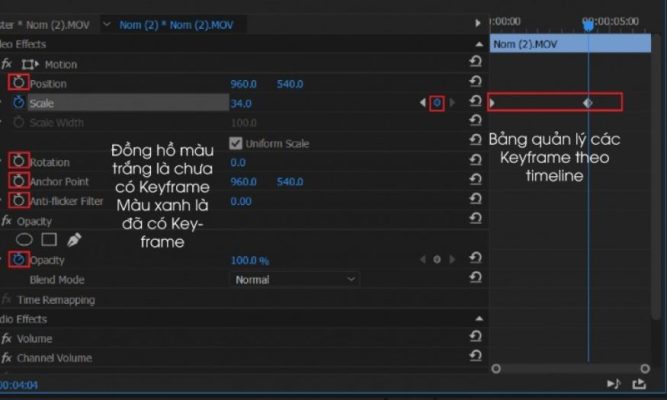Click the Add/Remove Keyframe button for Scale

click(437, 103)
